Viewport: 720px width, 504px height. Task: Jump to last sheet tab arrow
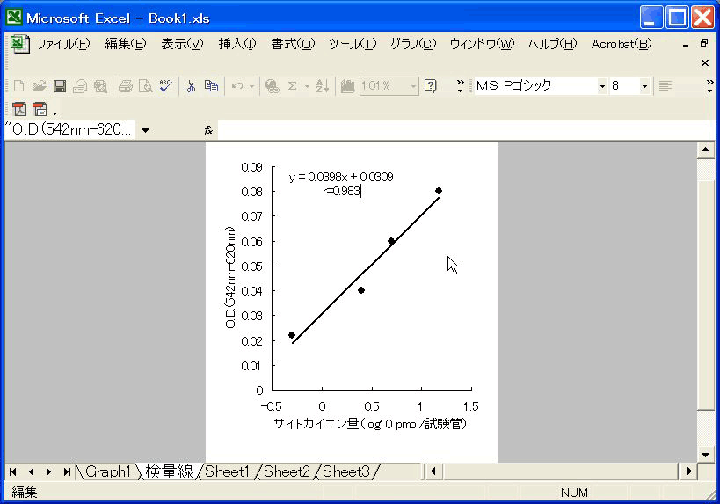coord(66,471)
